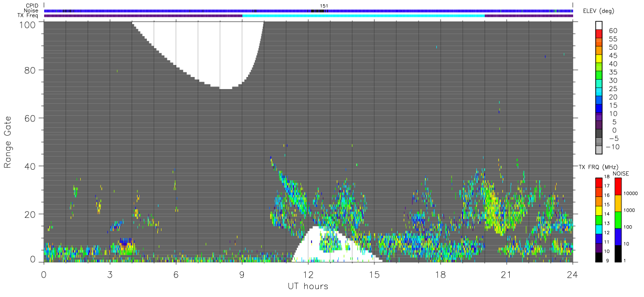Click the x-axis tick label 21
Screen dimensions: 644x297
507,274
